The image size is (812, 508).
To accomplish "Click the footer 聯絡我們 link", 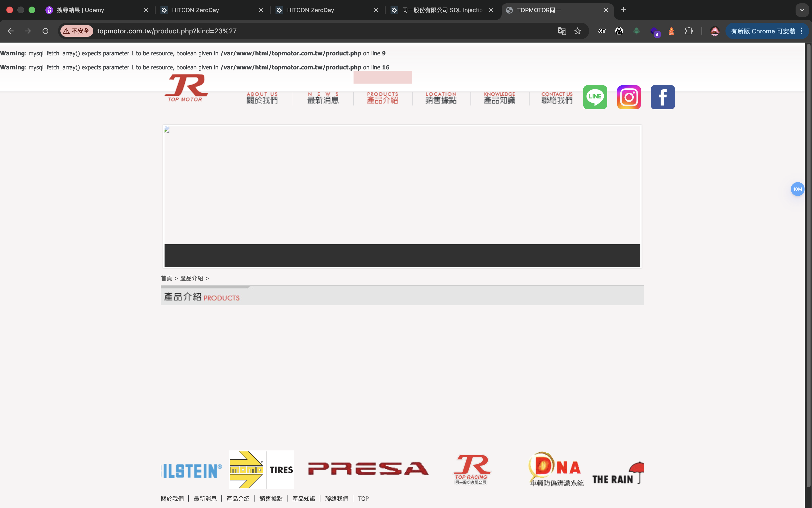I will (x=337, y=499).
